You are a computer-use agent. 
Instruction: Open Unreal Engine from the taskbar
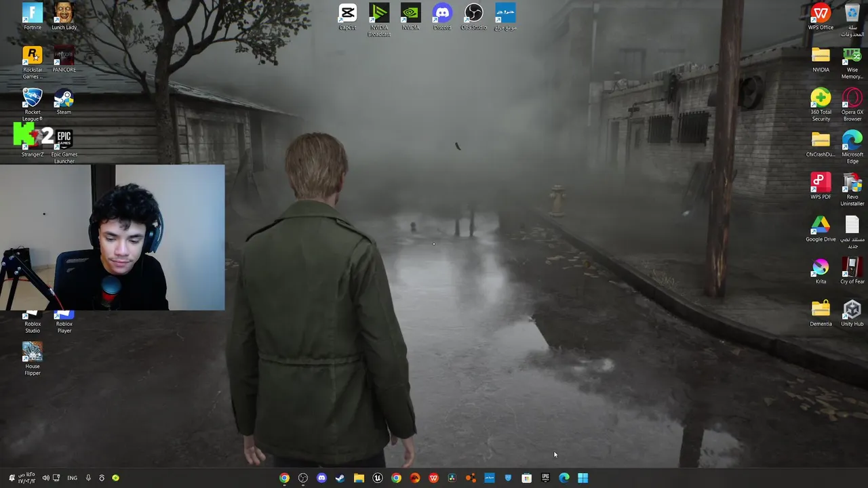click(378, 478)
